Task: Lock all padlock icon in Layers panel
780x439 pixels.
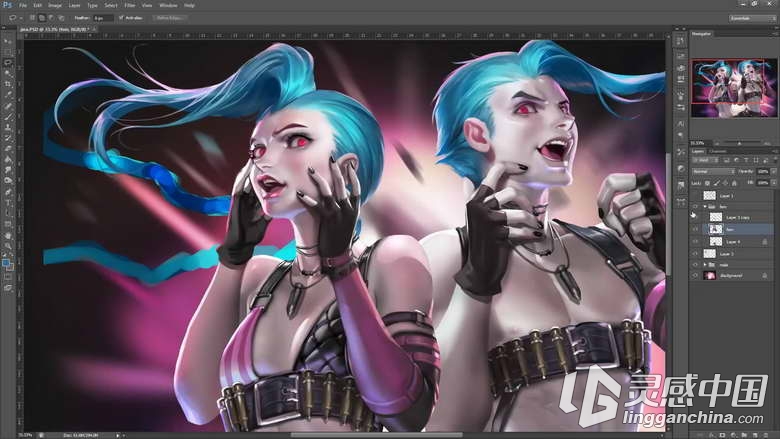Action: click(734, 183)
